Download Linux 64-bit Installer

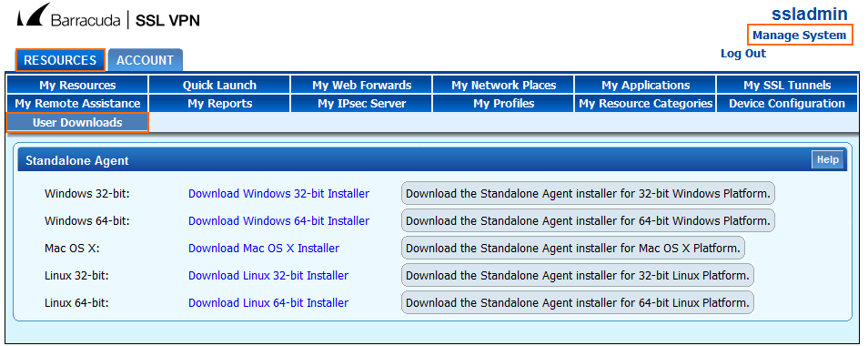click(268, 303)
